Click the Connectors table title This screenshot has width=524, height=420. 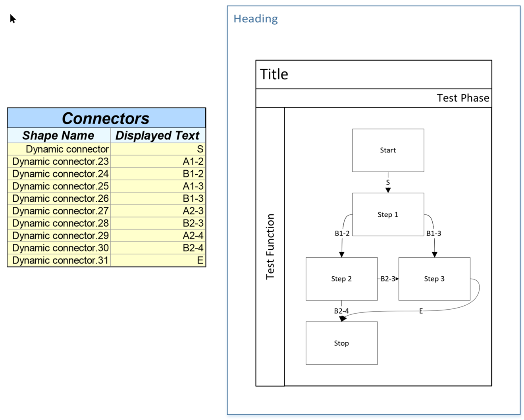point(106,118)
